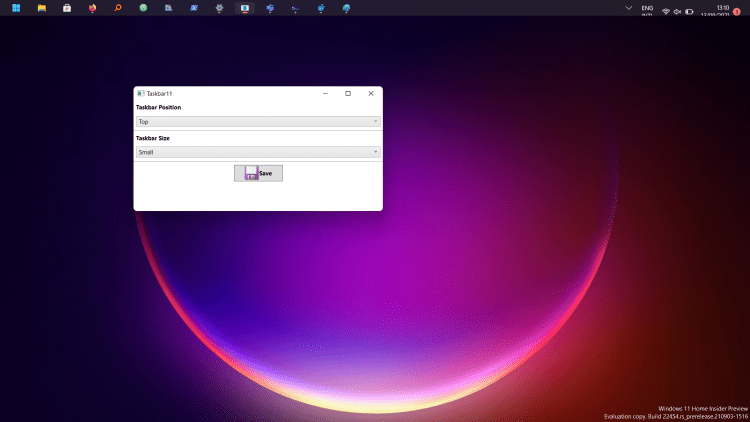
Task: Unmute via the muted volume tray icon
Action: click(x=677, y=11)
